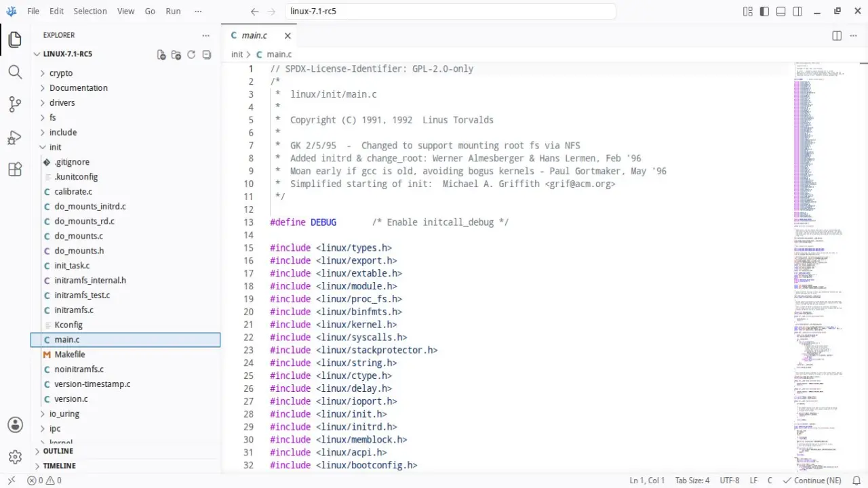Open the Manage gear menu
868x488 pixels.
pyautogui.click(x=15, y=457)
